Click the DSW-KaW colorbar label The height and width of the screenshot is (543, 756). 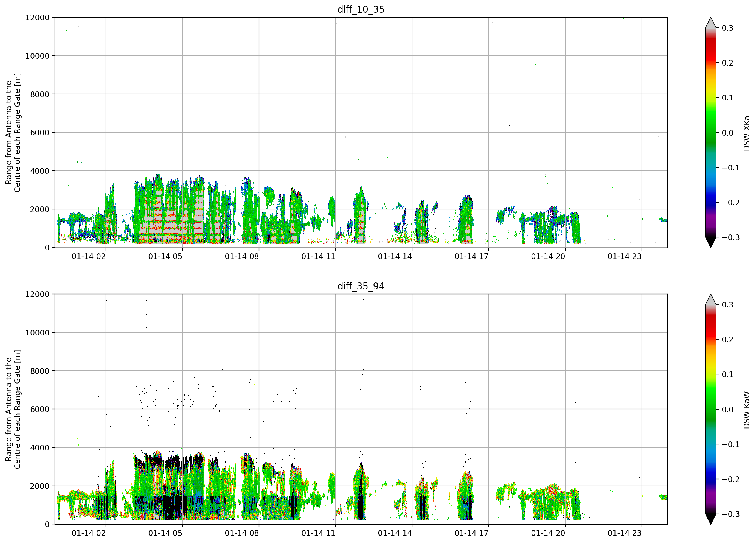tap(746, 410)
